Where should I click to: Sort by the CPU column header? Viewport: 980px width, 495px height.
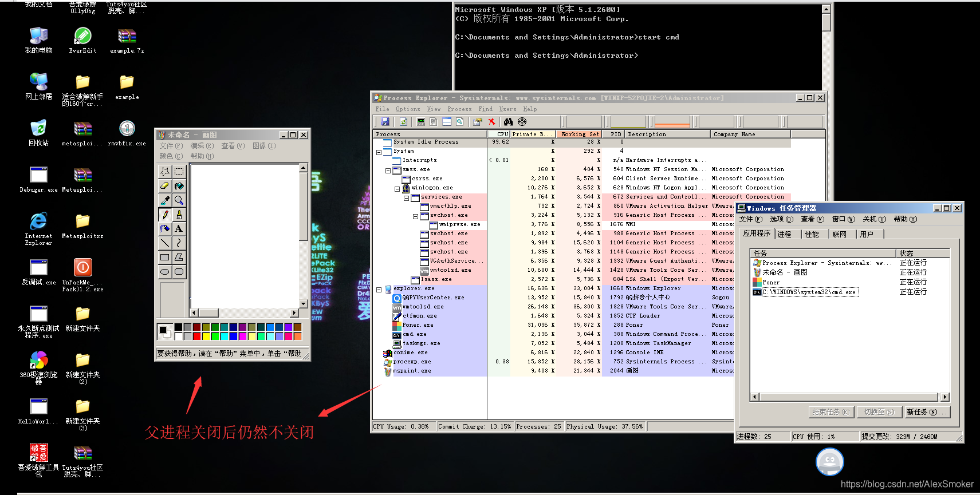tap(499, 134)
